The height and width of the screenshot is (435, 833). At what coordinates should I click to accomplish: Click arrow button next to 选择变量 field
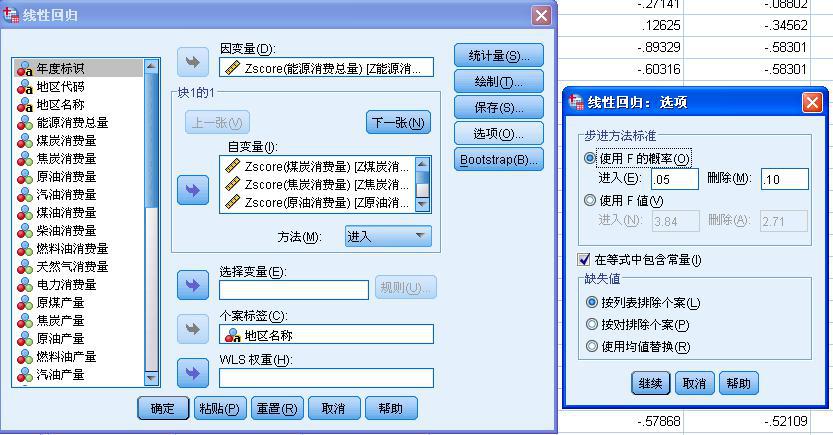click(x=193, y=285)
